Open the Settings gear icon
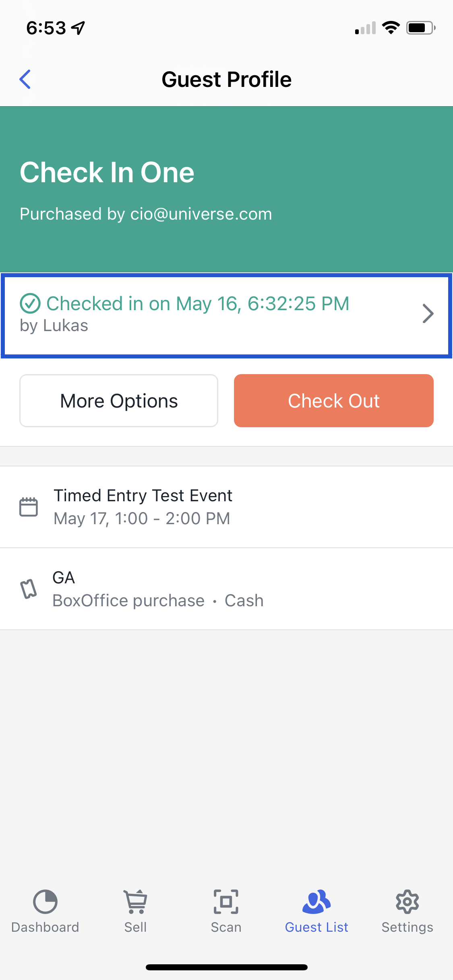 coord(407,901)
